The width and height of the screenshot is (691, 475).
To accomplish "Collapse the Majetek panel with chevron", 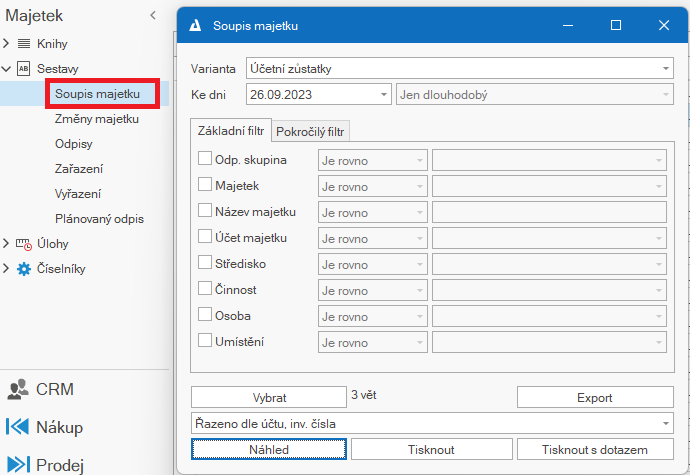I will tap(153, 15).
